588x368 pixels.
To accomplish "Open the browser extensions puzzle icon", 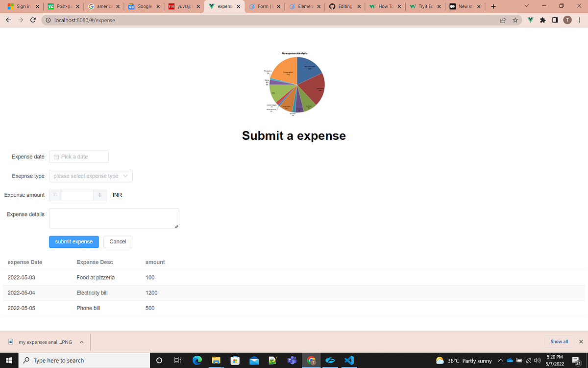I will click(542, 20).
